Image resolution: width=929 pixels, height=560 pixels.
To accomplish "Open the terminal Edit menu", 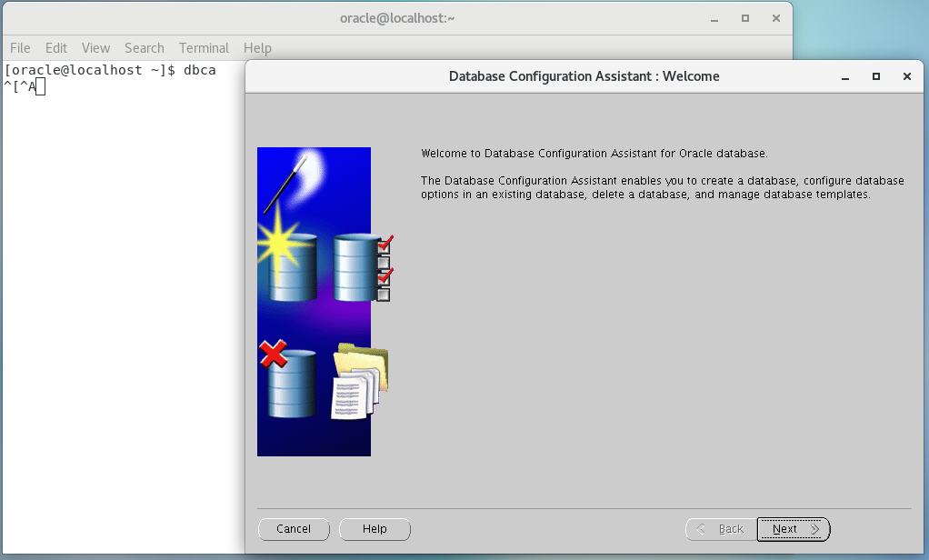I will (x=56, y=48).
